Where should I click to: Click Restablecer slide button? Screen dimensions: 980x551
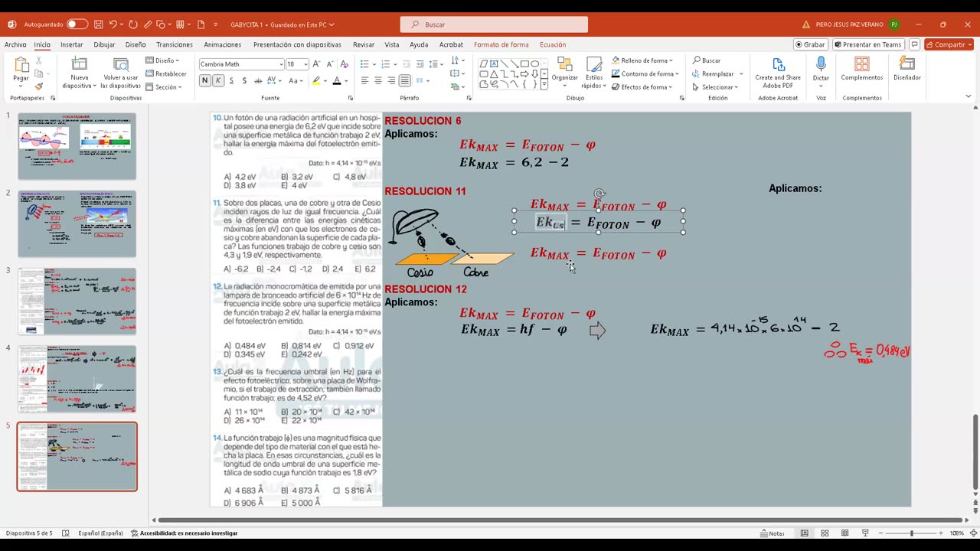click(165, 74)
